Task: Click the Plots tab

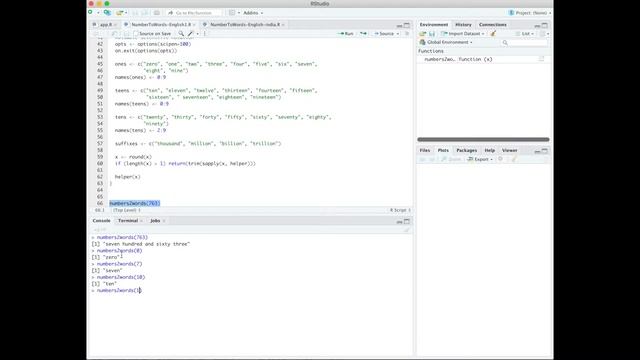Action: pyautogui.click(x=443, y=151)
